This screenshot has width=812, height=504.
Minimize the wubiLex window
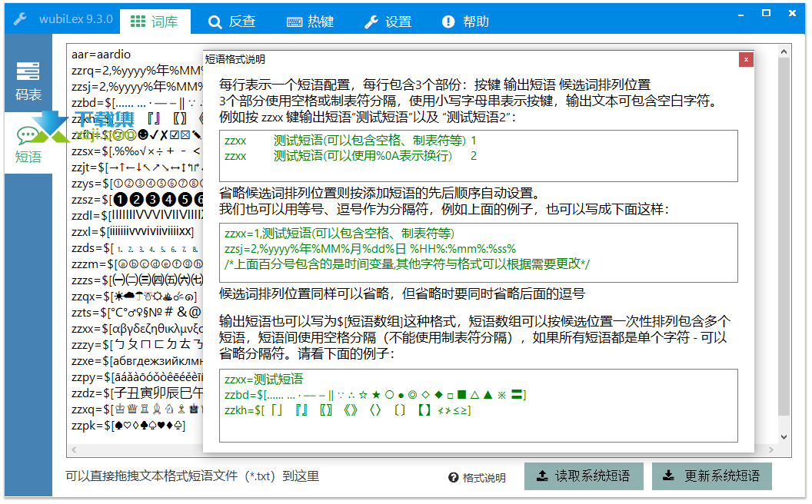[x=741, y=15]
